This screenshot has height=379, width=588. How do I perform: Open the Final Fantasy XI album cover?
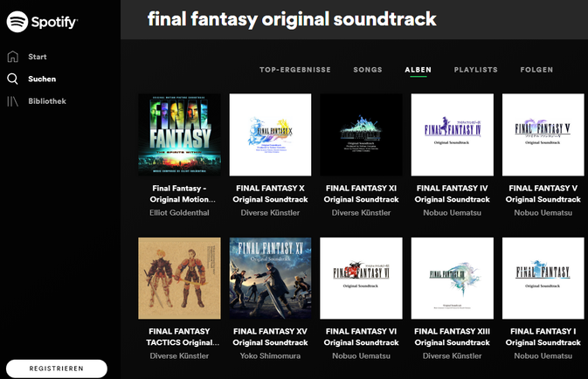(x=361, y=134)
